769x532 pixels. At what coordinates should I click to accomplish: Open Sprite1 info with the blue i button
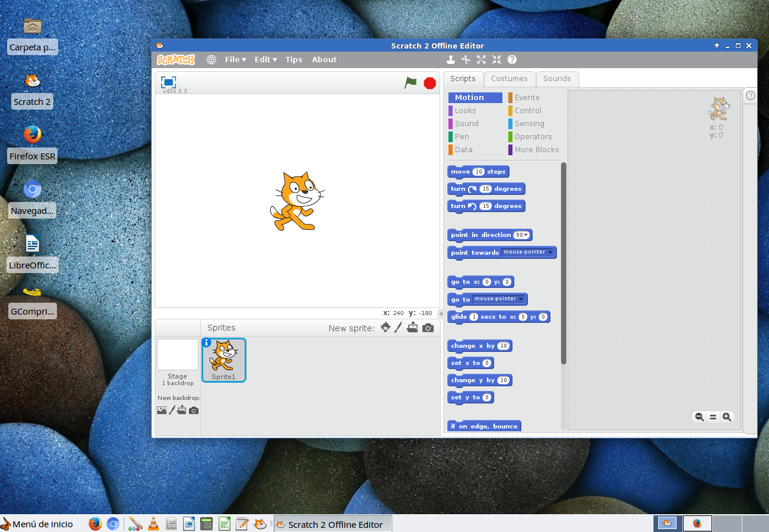point(206,342)
